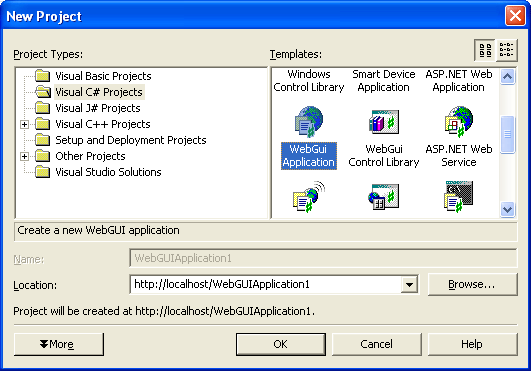Click the More button to expand options
This screenshot has height=371, width=531.
[x=59, y=344]
